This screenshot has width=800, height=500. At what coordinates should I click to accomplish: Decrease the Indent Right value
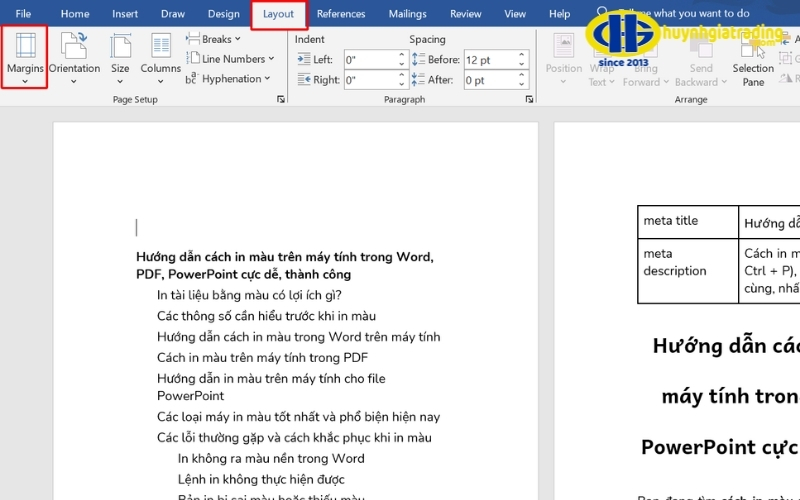click(402, 85)
